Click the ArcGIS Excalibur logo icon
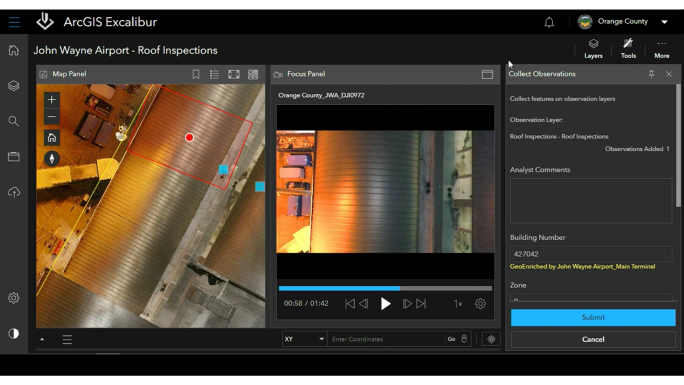This screenshot has height=385, width=684. pos(45,21)
